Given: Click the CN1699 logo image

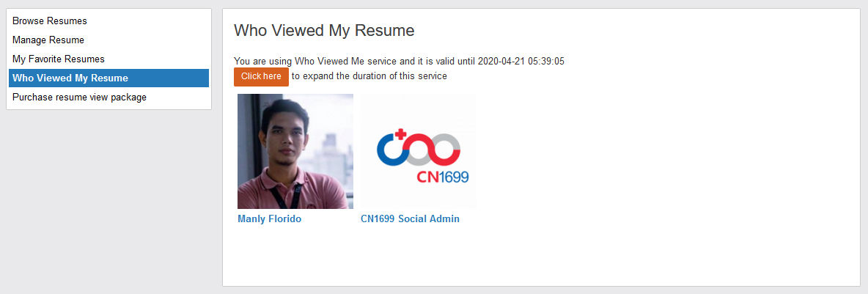Looking at the screenshot, I should pyautogui.click(x=419, y=151).
